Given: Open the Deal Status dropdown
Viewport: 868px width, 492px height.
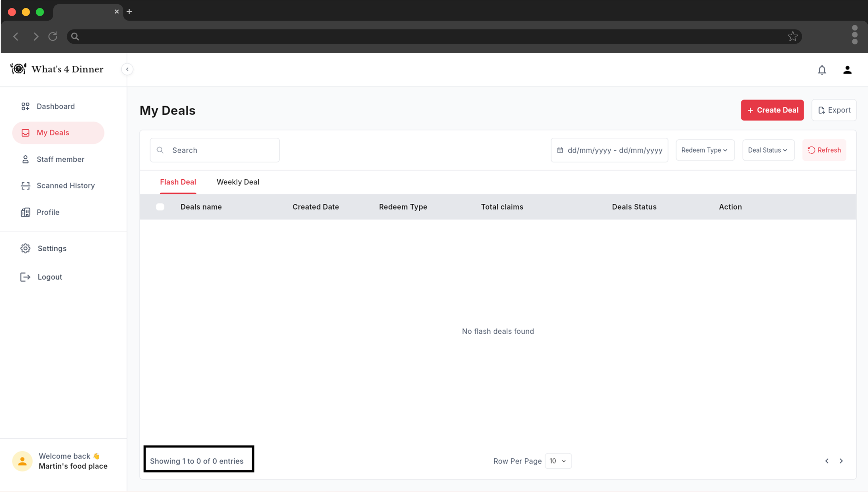Looking at the screenshot, I should point(768,150).
